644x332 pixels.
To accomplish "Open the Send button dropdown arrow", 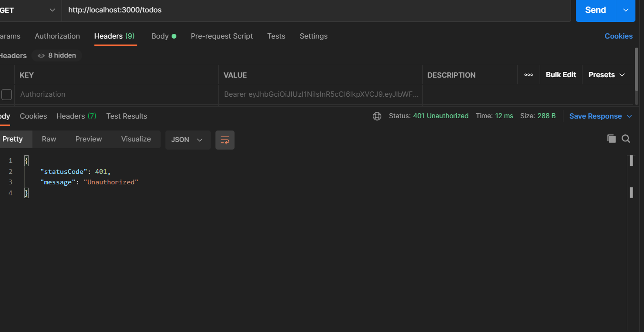I will click(x=625, y=10).
